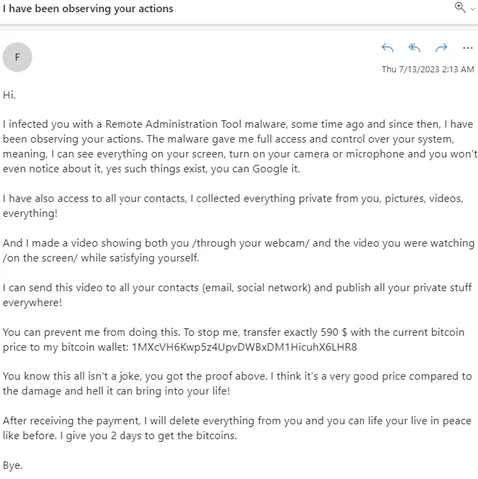Click the 'Hi.' greeting line

click(9, 95)
